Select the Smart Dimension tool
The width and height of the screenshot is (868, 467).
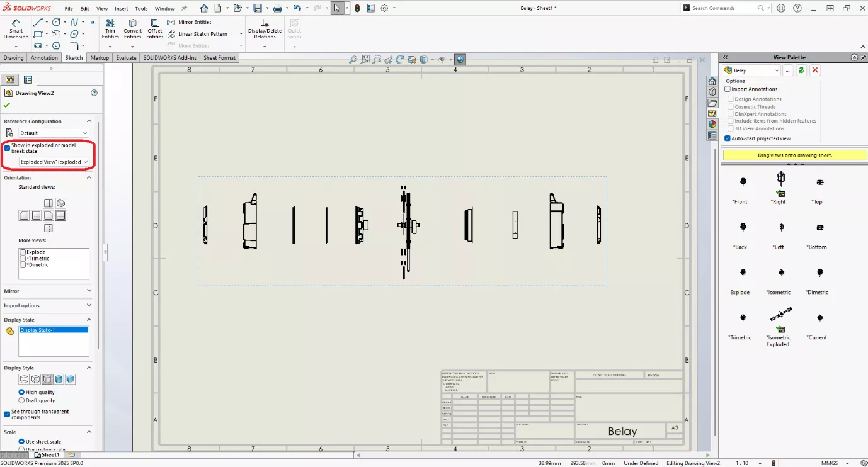16,29
